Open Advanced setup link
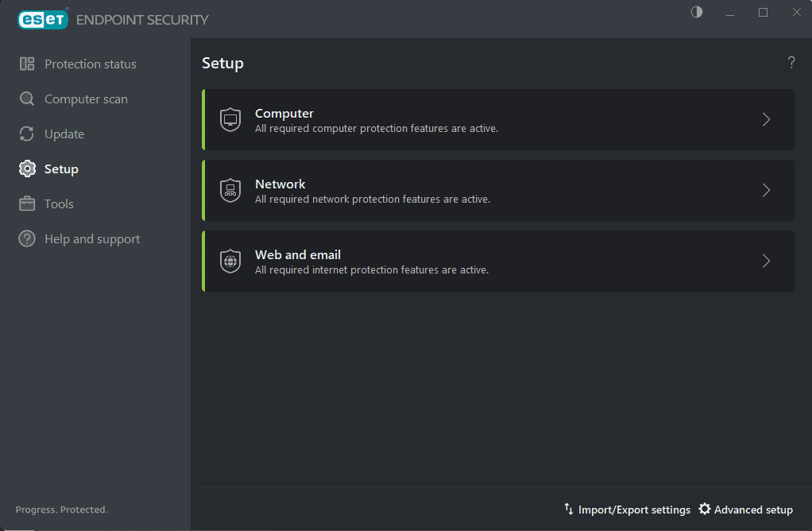Viewport: 812px width, 531px height. tap(753, 510)
